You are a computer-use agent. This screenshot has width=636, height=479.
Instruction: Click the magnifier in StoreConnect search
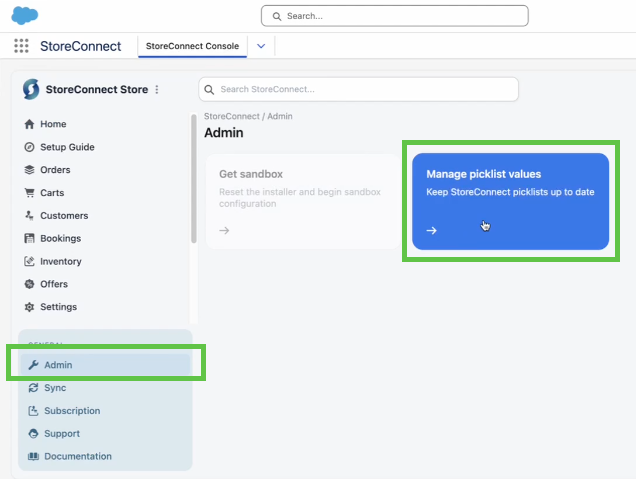pos(209,90)
